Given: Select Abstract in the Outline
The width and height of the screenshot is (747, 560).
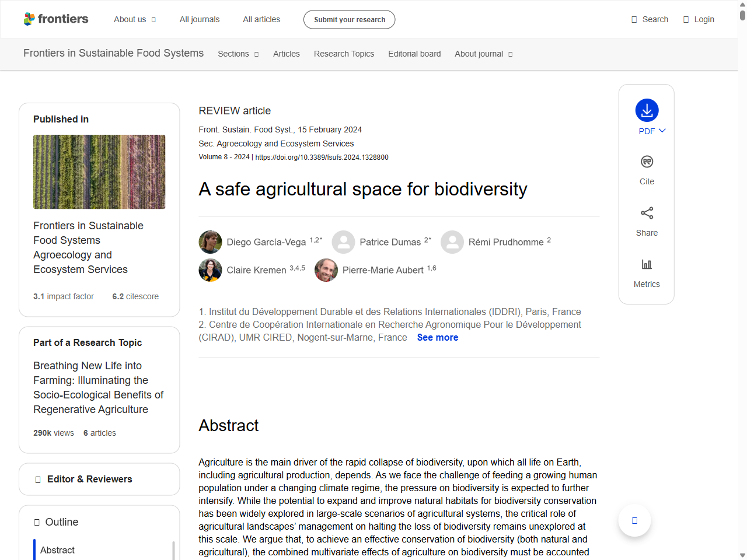Looking at the screenshot, I should click(57, 549).
